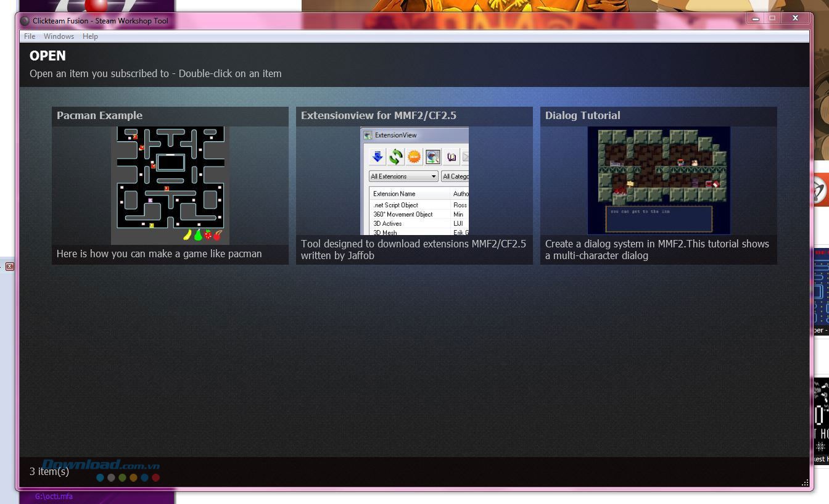
Task: Open the Help menu
Action: coord(90,36)
